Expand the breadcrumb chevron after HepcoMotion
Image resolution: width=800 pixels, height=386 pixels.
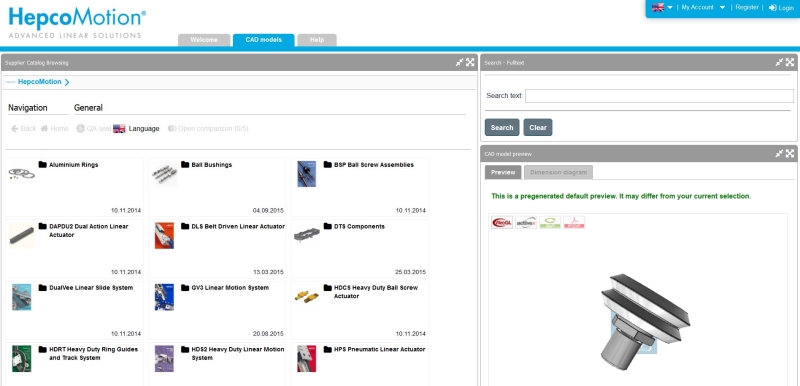coord(67,82)
